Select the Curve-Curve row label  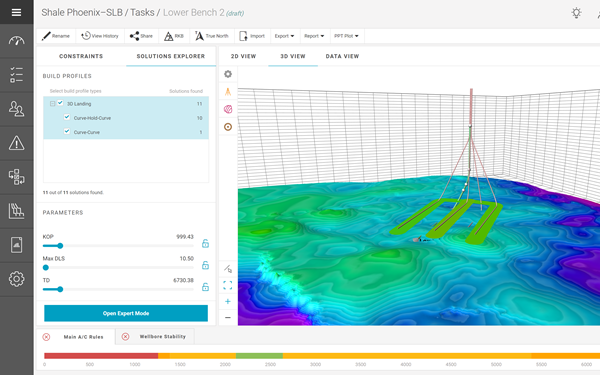click(86, 132)
